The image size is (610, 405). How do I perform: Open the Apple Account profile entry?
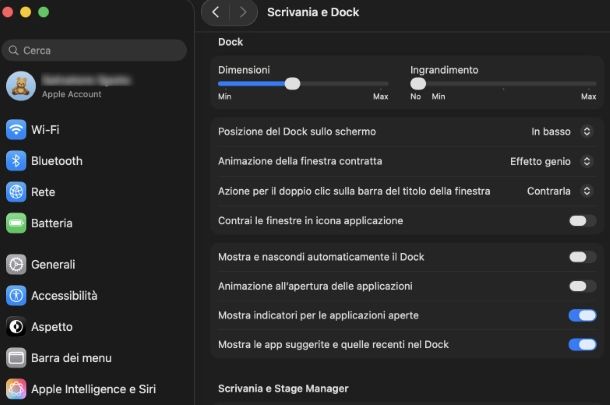pyautogui.click(x=70, y=86)
